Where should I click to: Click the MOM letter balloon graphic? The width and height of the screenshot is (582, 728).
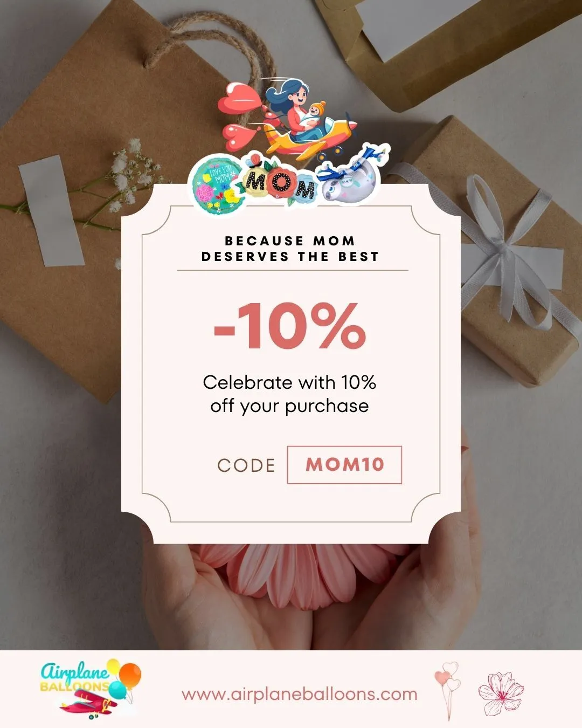279,181
